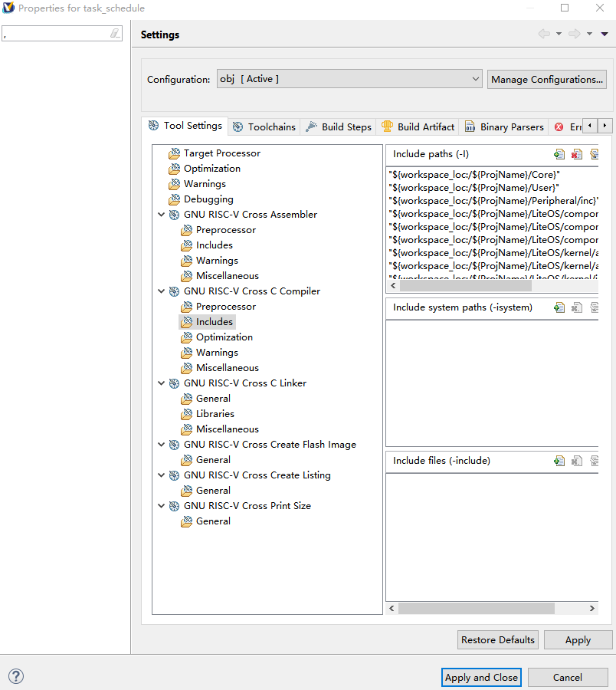Select top-level Optimization settings
The width and height of the screenshot is (616, 690).
(205, 169)
